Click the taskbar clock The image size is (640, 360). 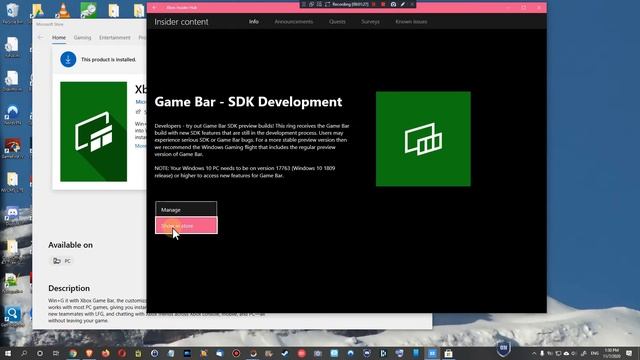click(612, 353)
